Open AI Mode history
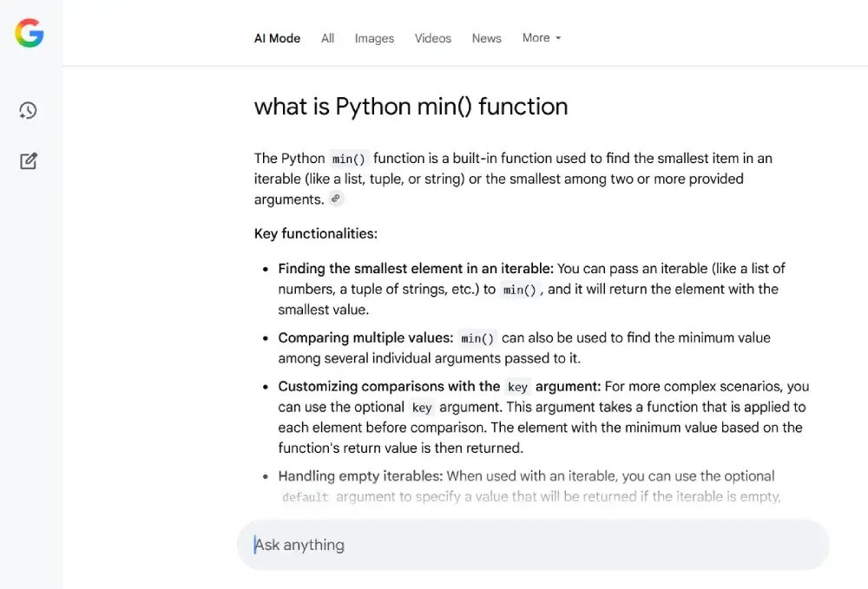This screenshot has width=868, height=589. click(x=29, y=110)
